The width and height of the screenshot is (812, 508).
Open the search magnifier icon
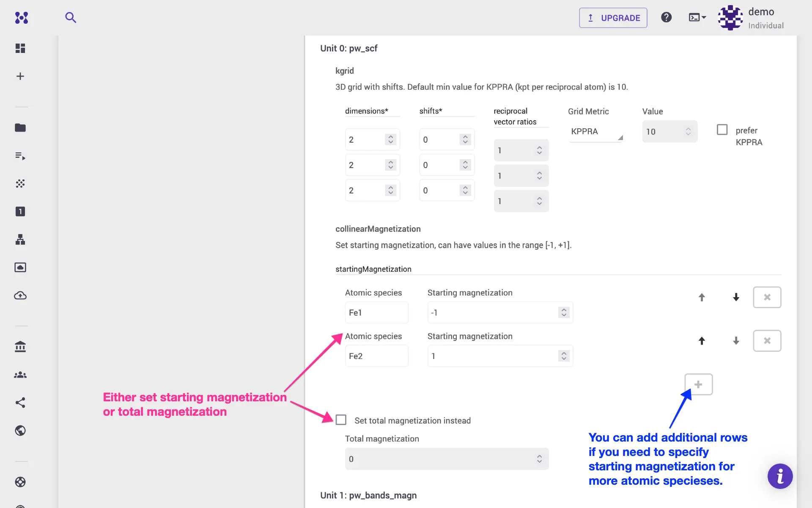[71, 17]
